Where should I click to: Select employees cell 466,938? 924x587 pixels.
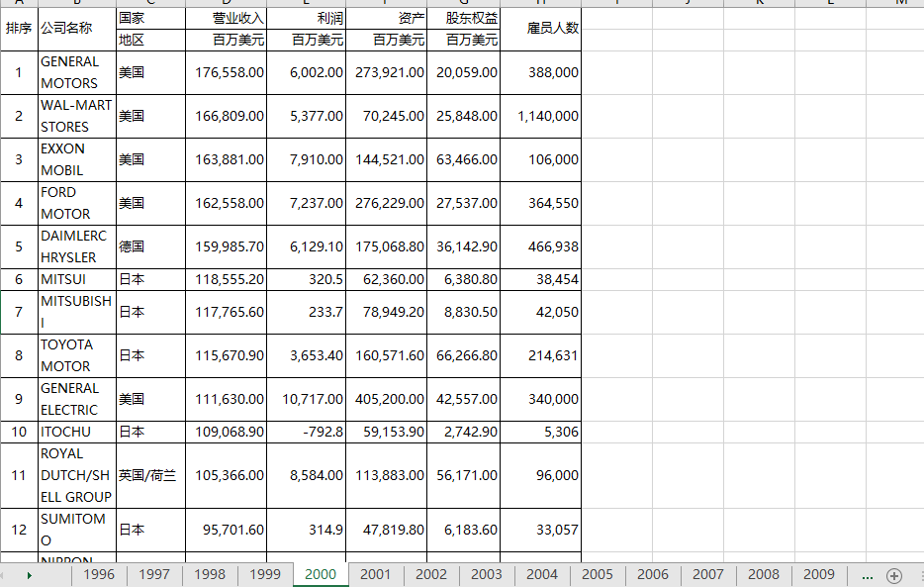541,246
